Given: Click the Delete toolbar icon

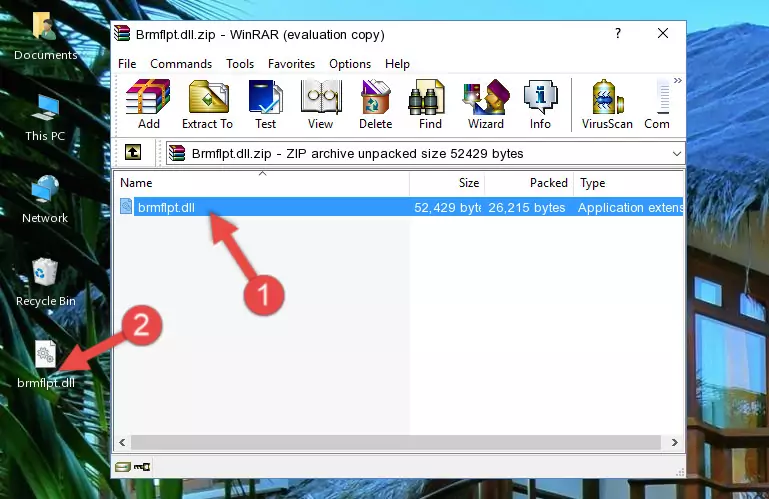Looking at the screenshot, I should pyautogui.click(x=375, y=105).
